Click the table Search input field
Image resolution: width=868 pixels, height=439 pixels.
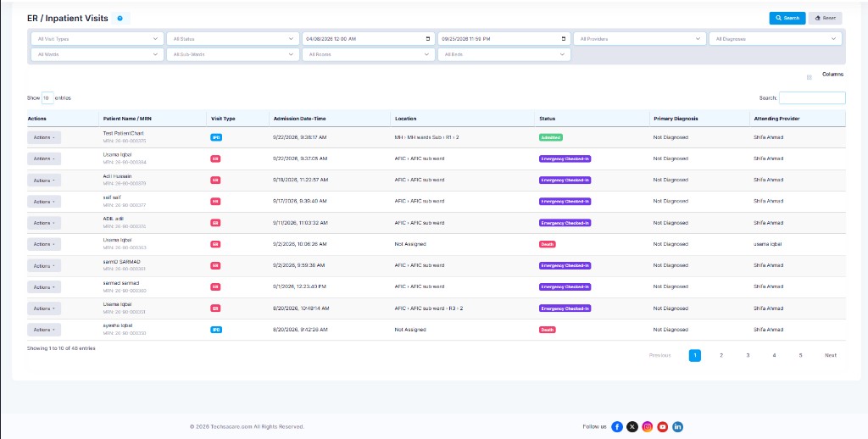812,98
